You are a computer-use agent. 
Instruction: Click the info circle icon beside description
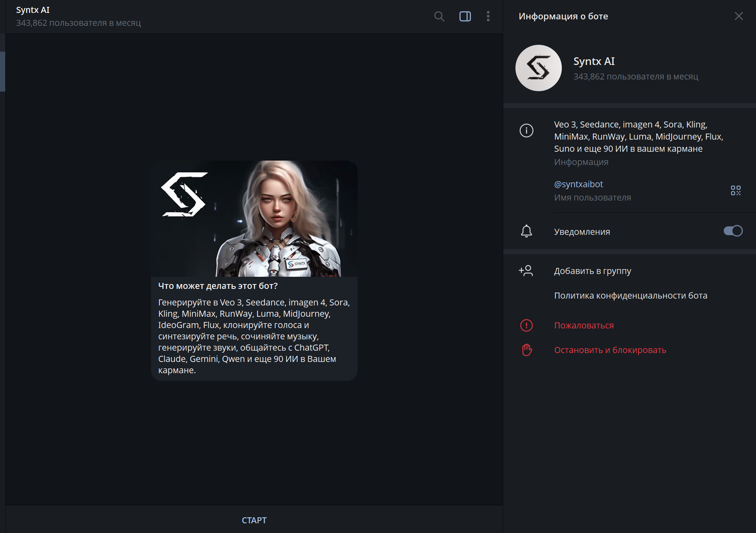pyautogui.click(x=526, y=130)
